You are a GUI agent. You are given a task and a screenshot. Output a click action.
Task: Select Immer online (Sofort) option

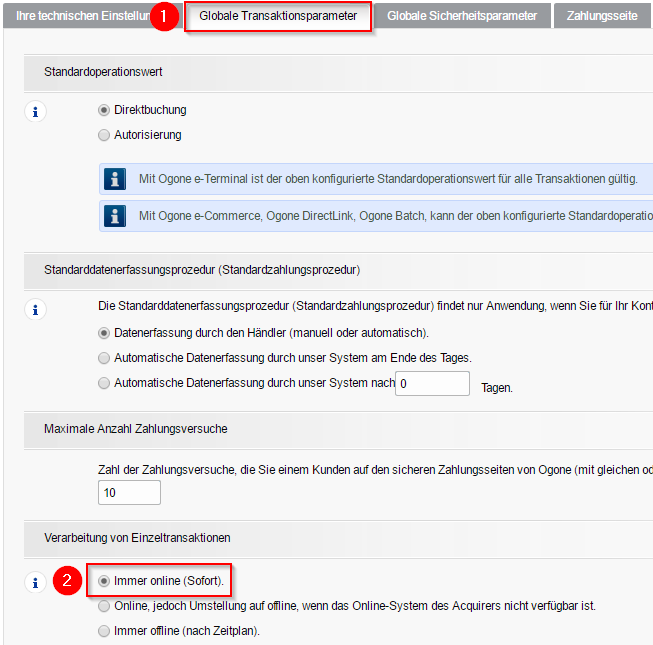click(104, 581)
